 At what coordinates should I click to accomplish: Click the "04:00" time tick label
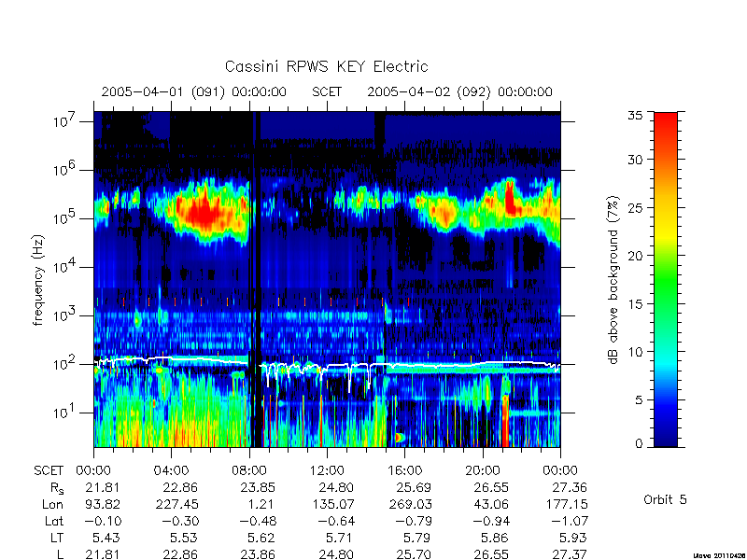(x=171, y=470)
